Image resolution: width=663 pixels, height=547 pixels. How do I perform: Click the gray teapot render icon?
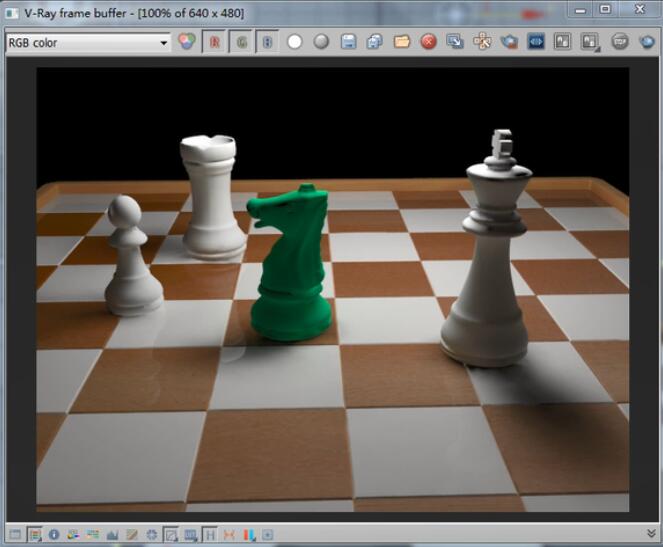coord(620,41)
